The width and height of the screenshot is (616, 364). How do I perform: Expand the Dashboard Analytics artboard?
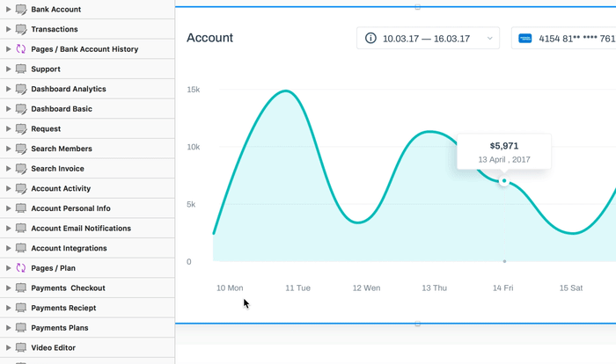coord(8,89)
